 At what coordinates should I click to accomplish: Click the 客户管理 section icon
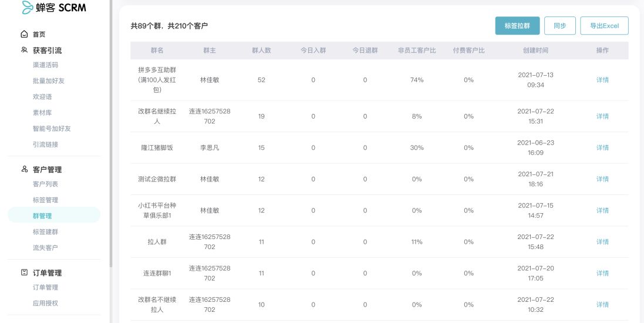24,169
